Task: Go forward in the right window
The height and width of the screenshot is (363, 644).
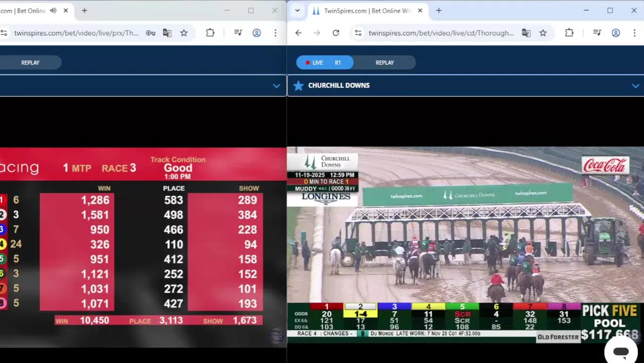Action: coord(317,33)
